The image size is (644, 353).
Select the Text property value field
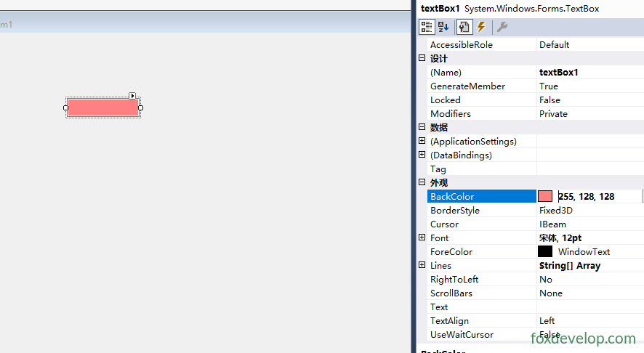click(590, 307)
